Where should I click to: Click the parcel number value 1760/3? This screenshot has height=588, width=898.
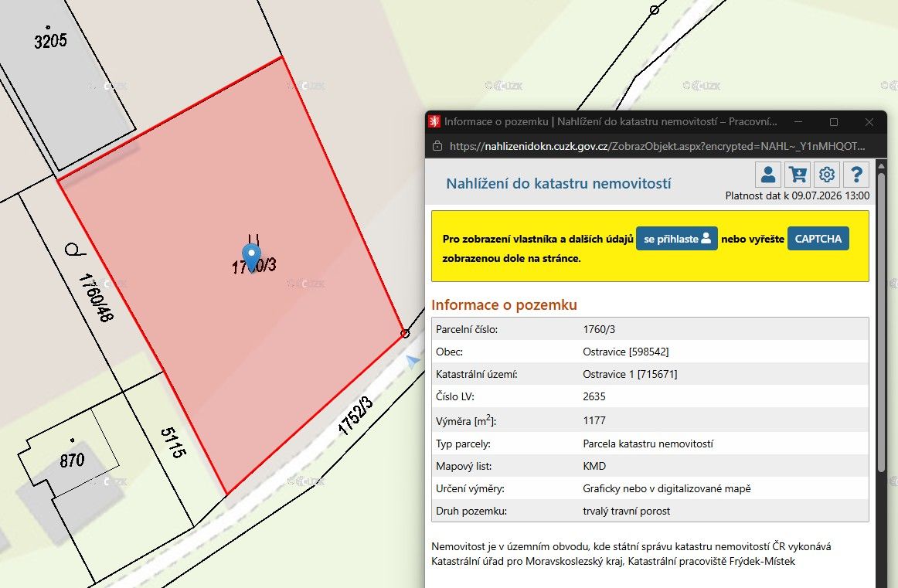[599, 329]
